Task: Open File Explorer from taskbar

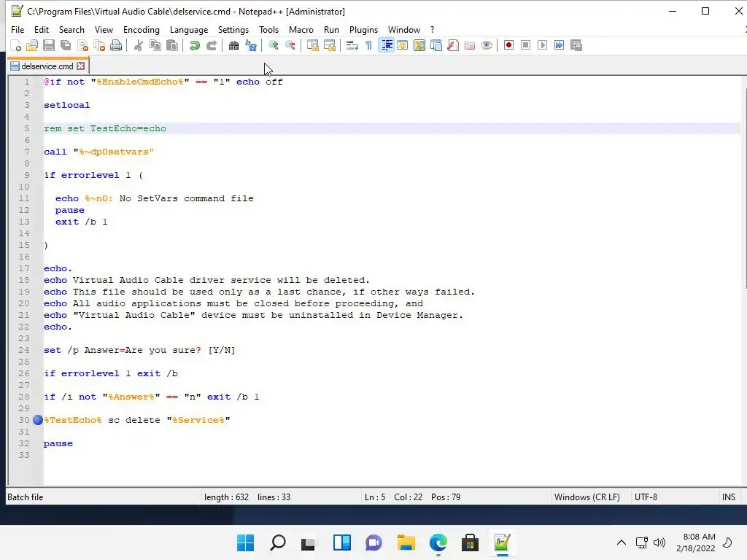Action: (406, 542)
